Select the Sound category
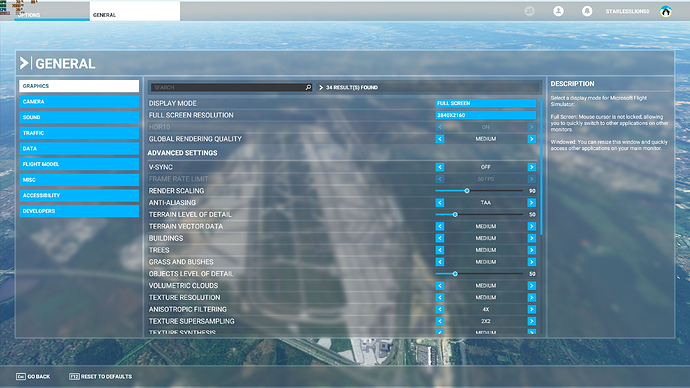Image resolution: width=690 pixels, height=388 pixels. coord(79,117)
